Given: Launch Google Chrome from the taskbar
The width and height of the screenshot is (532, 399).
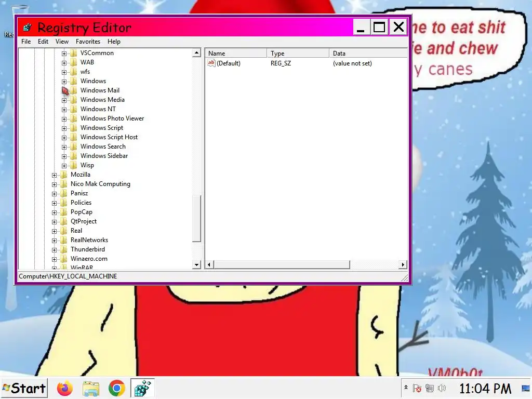Looking at the screenshot, I should (117, 388).
